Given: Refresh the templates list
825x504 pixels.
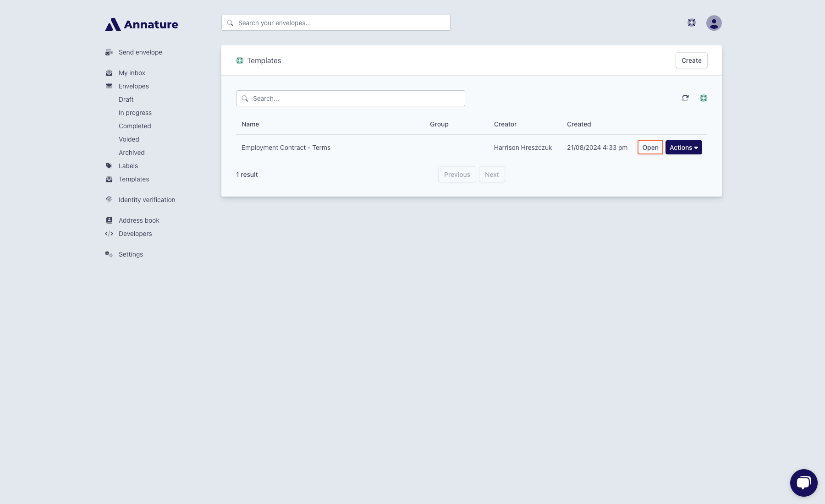Looking at the screenshot, I should tap(685, 98).
